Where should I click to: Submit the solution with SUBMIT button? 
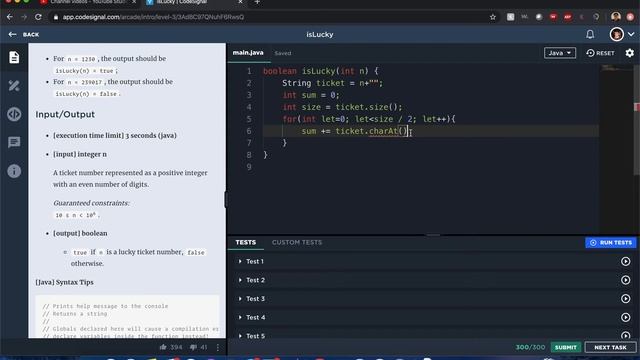[x=565, y=347]
